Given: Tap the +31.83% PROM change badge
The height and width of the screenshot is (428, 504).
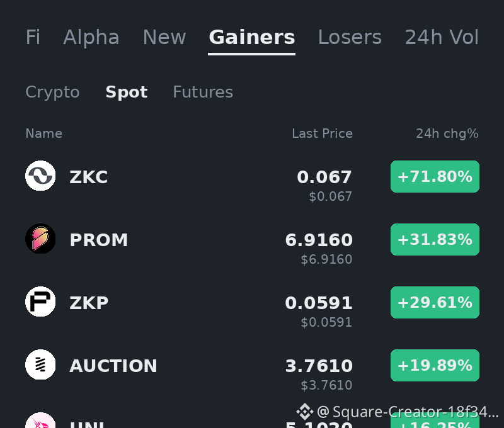Looking at the screenshot, I should (x=435, y=240).
